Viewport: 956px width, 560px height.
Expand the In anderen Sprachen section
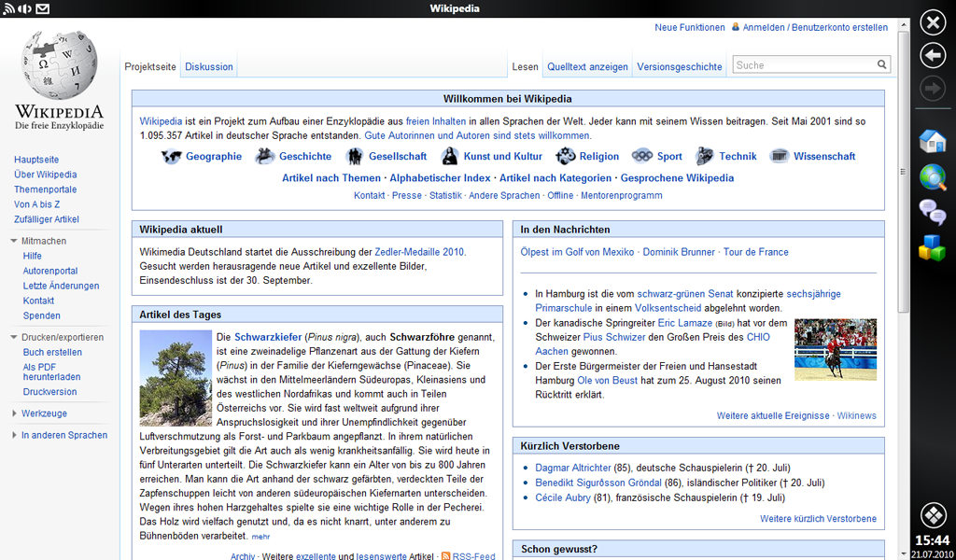coord(14,435)
